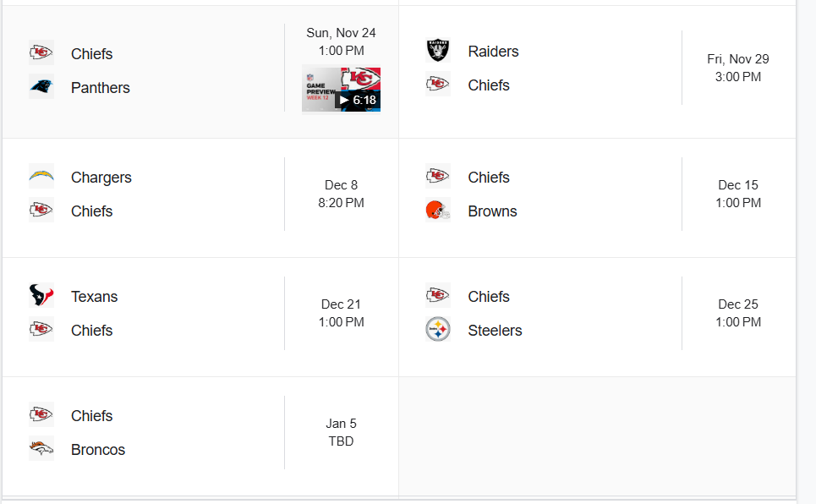Image resolution: width=816 pixels, height=504 pixels.
Task: Click the Chargers lightning bolt logo
Action: click(x=41, y=177)
